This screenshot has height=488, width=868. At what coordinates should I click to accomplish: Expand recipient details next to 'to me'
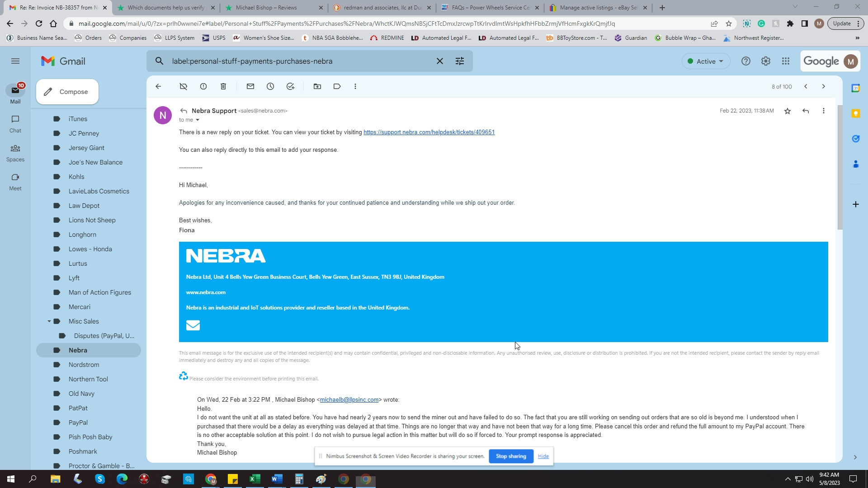[198, 120]
